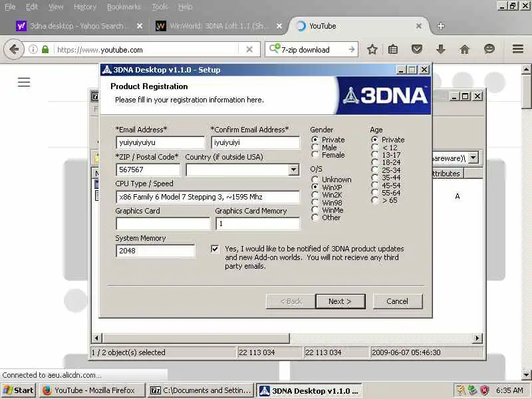Image resolution: width=532 pixels, height=399 pixels.
Task: Stop loading with the address bar X
Action: [249, 49]
